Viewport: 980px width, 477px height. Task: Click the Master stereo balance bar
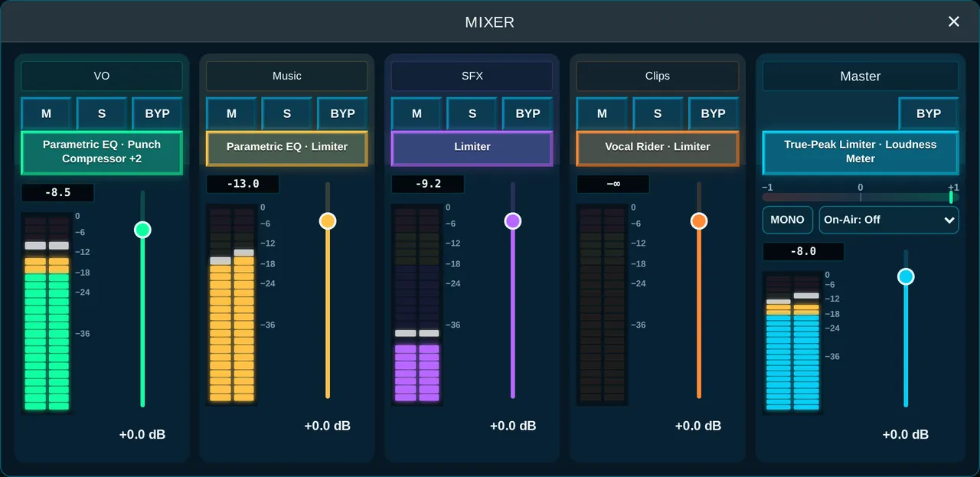coord(861,197)
